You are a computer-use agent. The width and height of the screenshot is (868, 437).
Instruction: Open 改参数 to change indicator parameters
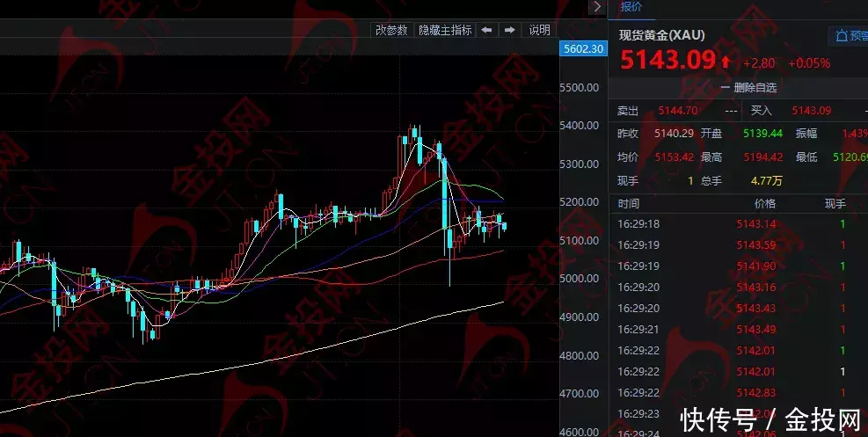point(391,30)
